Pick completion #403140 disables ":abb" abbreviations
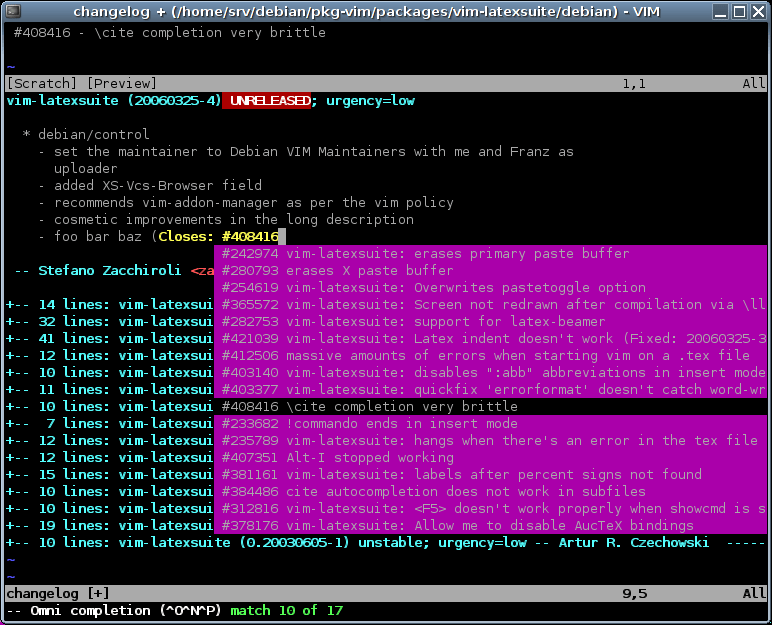772x625 pixels. [490, 372]
